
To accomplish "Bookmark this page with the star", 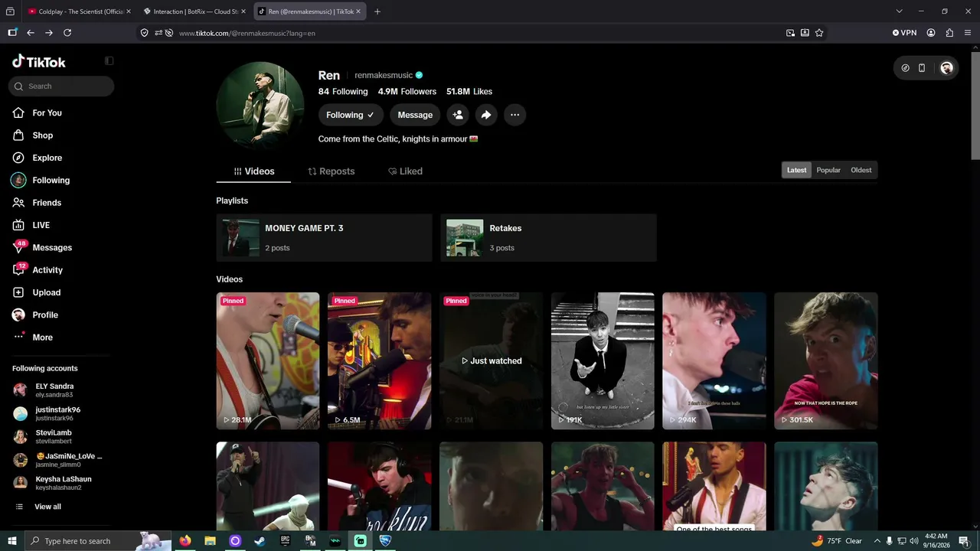I will (819, 33).
